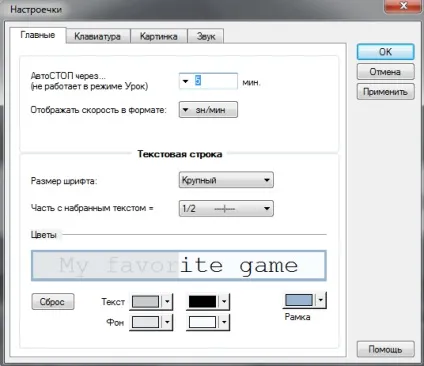Confirm settings with the OK button
Viewport: 424px width, 366px height.
click(385, 52)
